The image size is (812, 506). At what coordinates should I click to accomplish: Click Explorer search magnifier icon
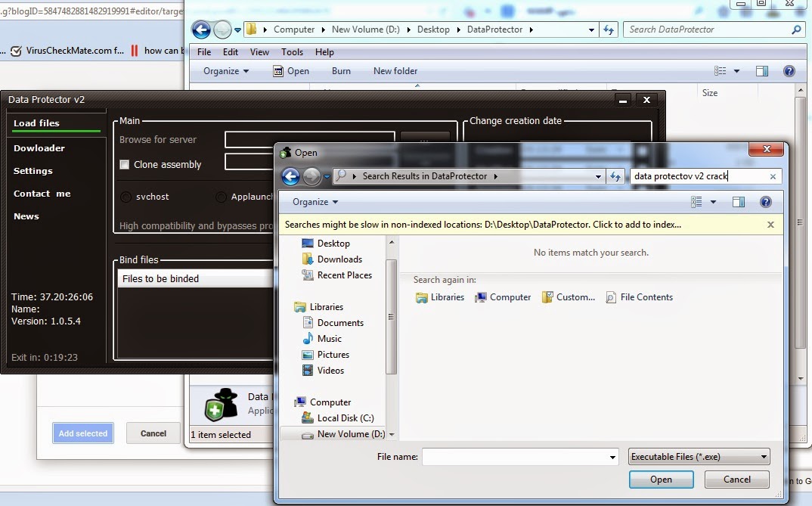[796, 29]
